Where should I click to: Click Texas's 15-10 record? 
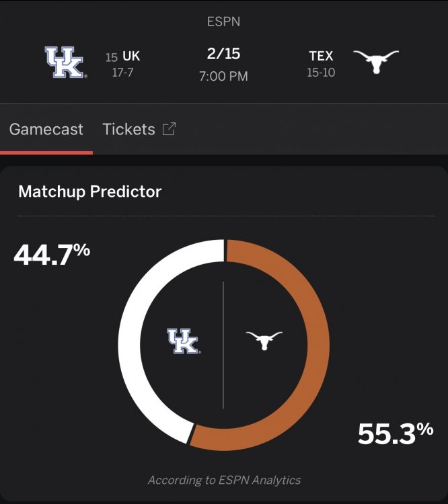click(x=321, y=73)
